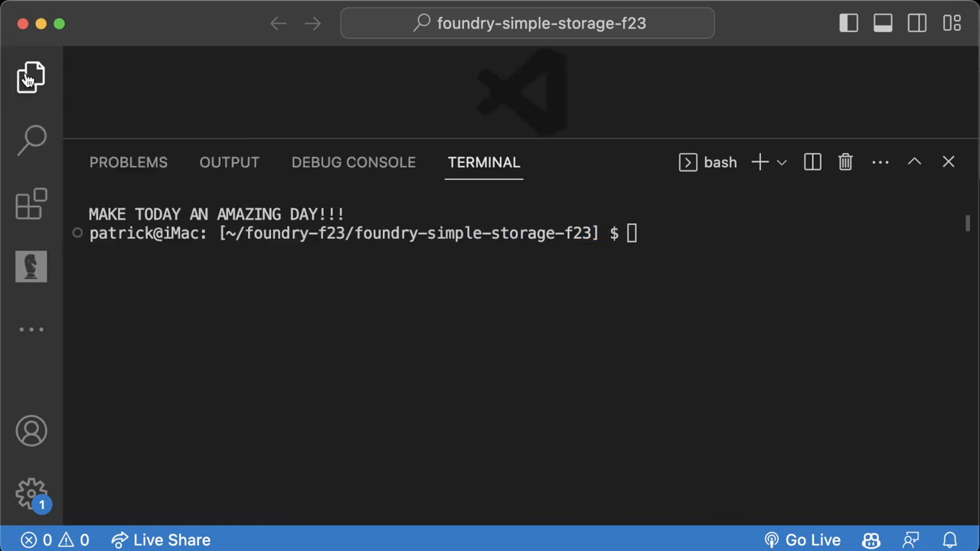The image size is (980, 551).
Task: Split the terminal panel
Action: click(x=812, y=162)
